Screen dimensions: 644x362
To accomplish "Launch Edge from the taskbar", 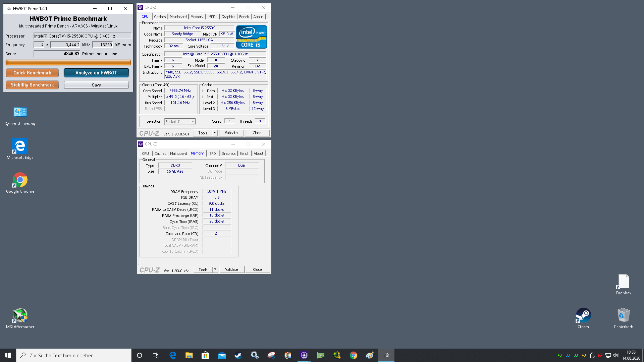I will (x=173, y=355).
